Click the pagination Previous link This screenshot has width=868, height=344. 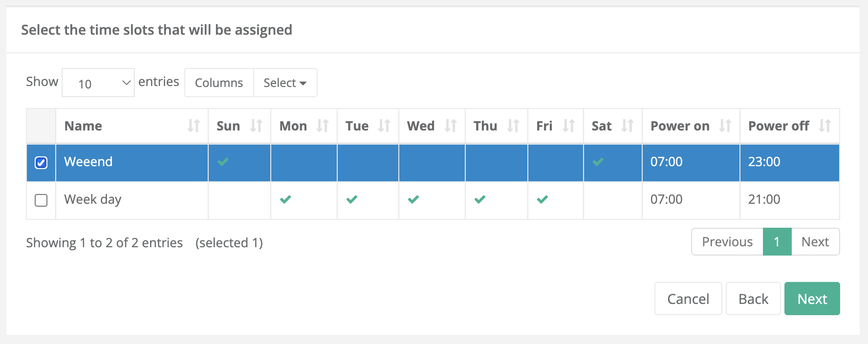(x=727, y=242)
